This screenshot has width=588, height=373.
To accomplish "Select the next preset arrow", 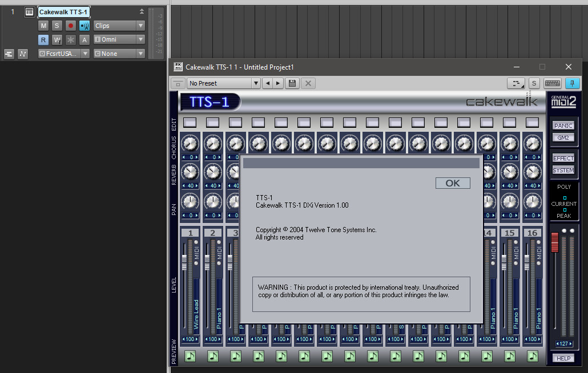I will click(278, 83).
